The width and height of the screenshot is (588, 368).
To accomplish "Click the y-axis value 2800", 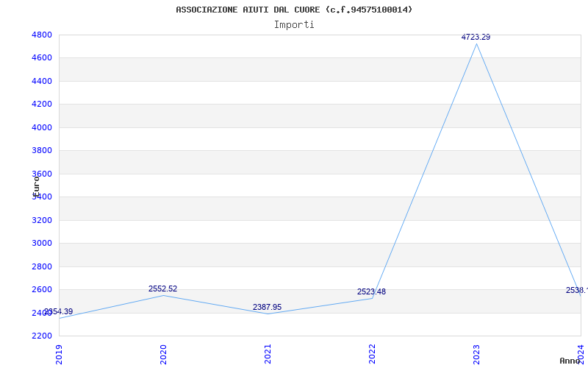I will click(x=41, y=266).
